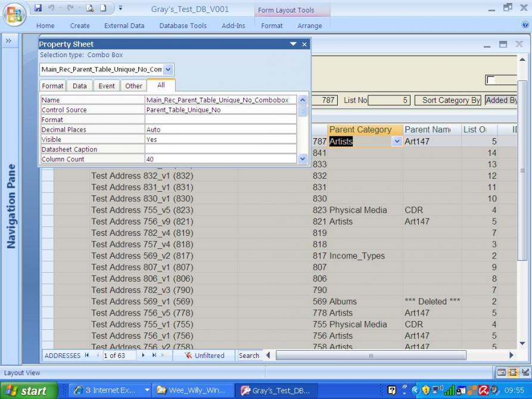Open the control selection dropdown in Property Sheet
This screenshot has height=399, width=532.
click(168, 70)
